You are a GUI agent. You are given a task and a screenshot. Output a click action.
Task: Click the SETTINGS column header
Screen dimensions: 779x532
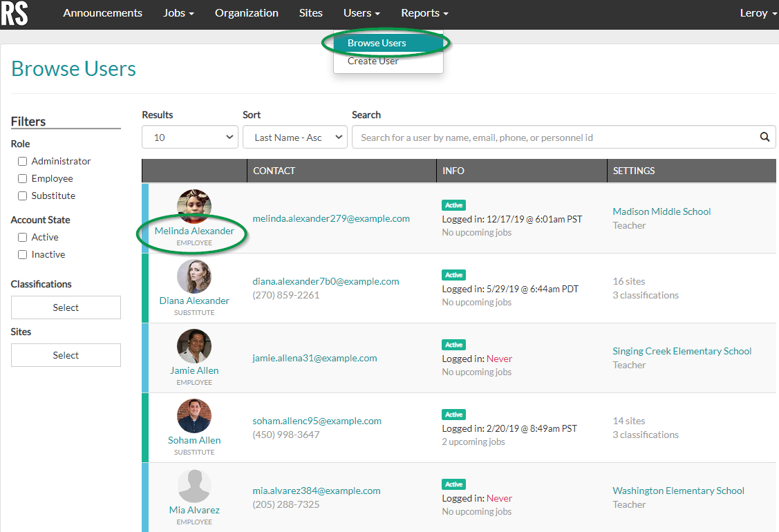coord(634,171)
